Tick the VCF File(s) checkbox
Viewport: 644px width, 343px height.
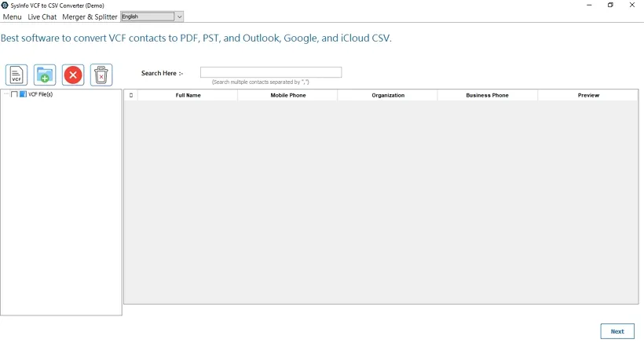14,94
